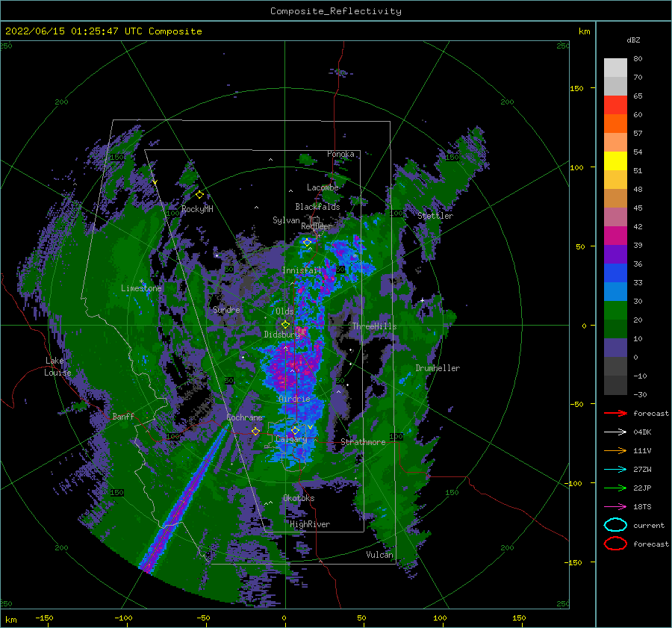Select the light grey 80-70 dBZ swatch
The image size is (672, 628).
coord(615,68)
